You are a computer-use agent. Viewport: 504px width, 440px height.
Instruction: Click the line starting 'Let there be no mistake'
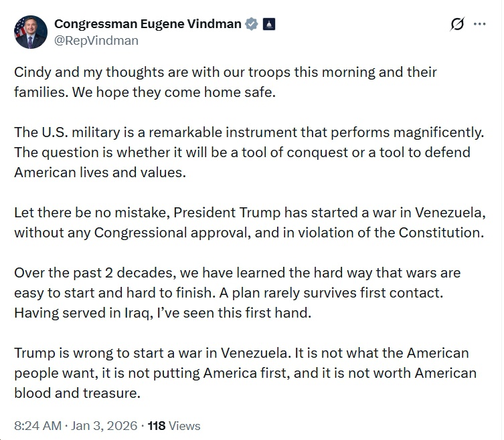[x=248, y=213]
